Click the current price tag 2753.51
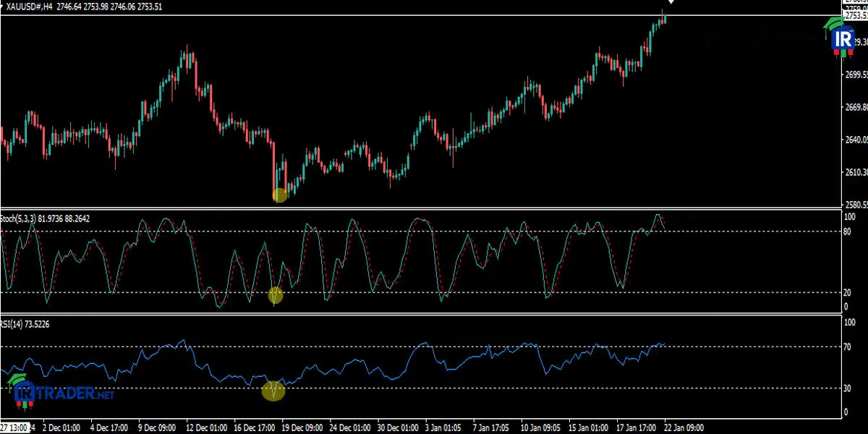Image resolution: width=868 pixels, height=434 pixels. (856, 15)
